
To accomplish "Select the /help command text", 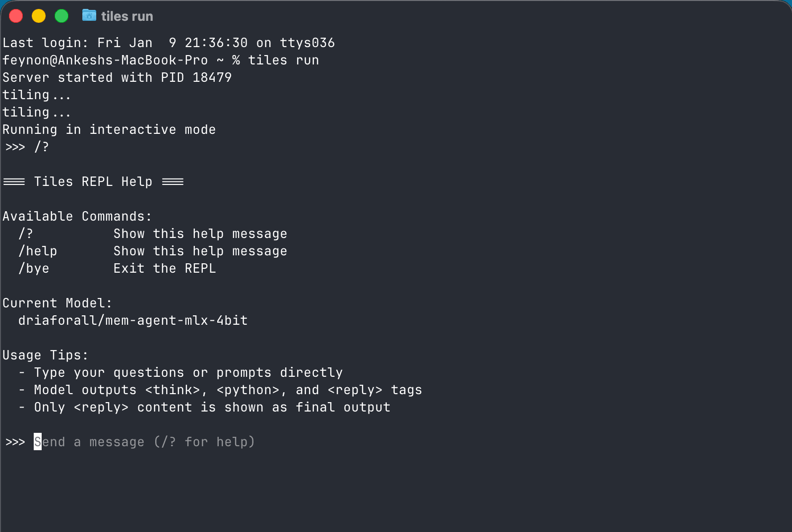I will [38, 251].
